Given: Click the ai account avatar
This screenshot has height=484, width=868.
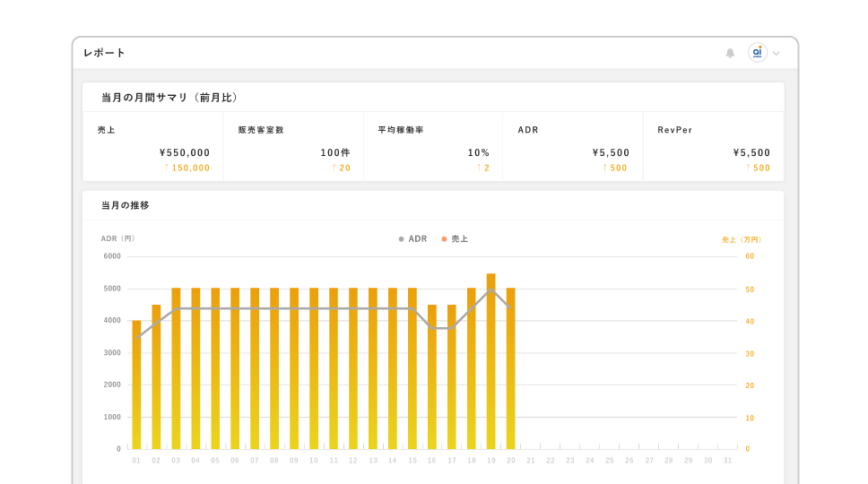Looking at the screenshot, I should coord(758,53).
